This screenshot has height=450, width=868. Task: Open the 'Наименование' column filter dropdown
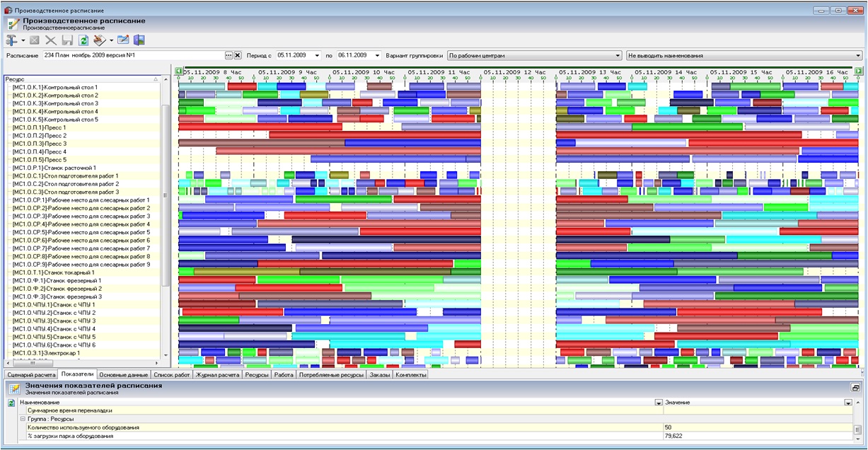pyautogui.click(x=659, y=403)
